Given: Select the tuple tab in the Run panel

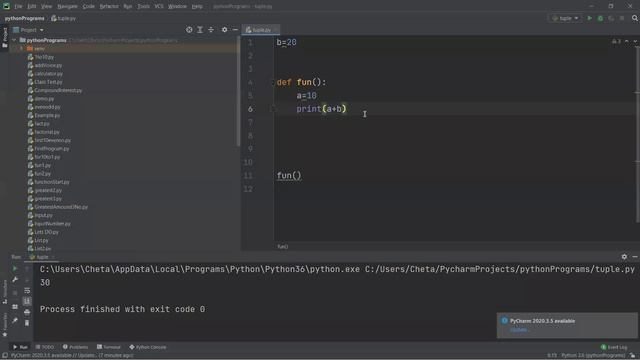Looking at the screenshot, I should [42, 257].
